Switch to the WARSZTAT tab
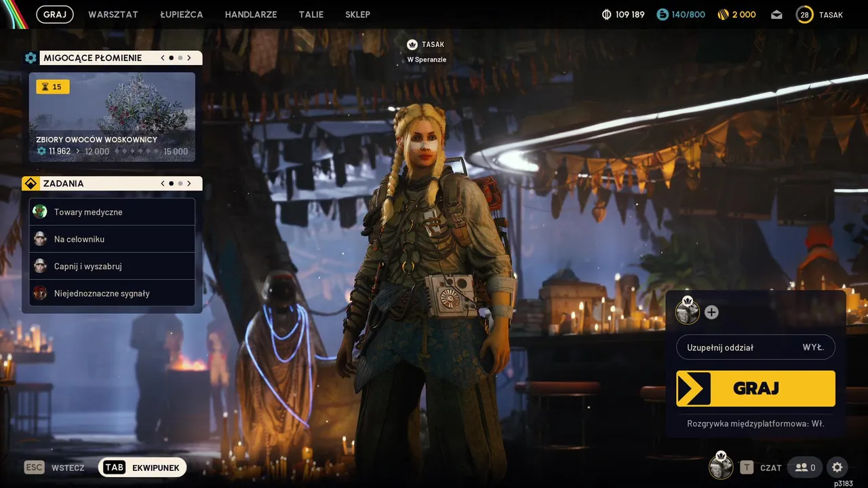The width and height of the screenshot is (868, 488). (x=113, y=14)
